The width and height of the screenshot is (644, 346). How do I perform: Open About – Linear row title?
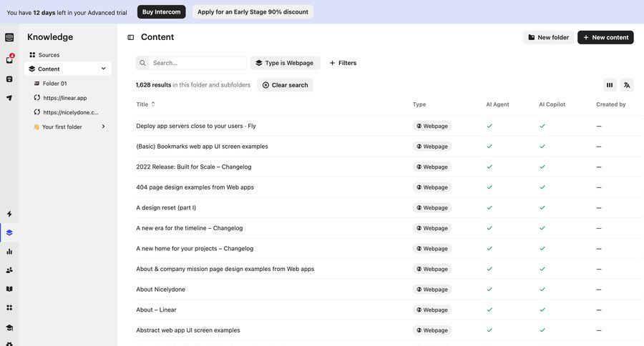point(156,310)
